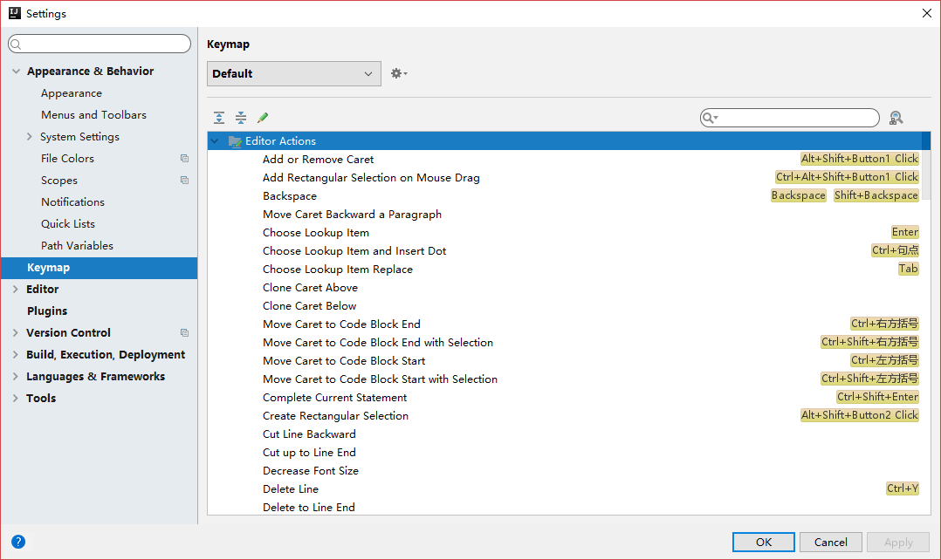Click the help question mark icon
Viewport: 941px width, 560px height.
point(18,542)
